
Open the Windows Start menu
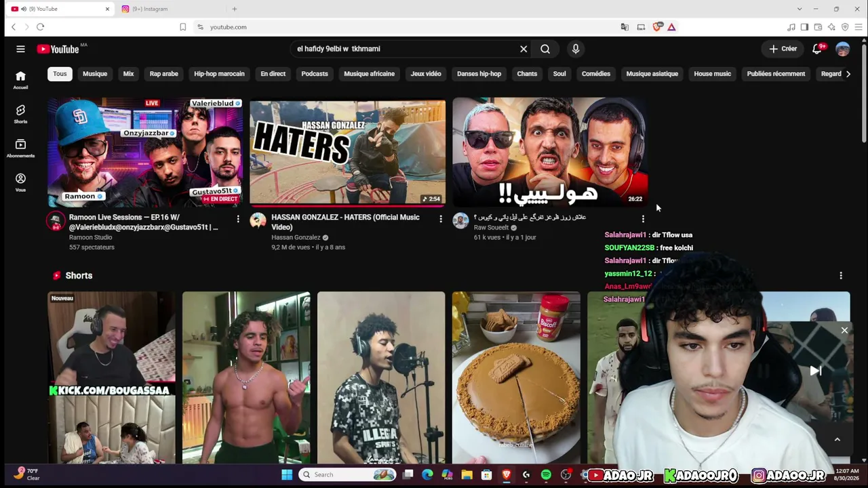tap(287, 474)
